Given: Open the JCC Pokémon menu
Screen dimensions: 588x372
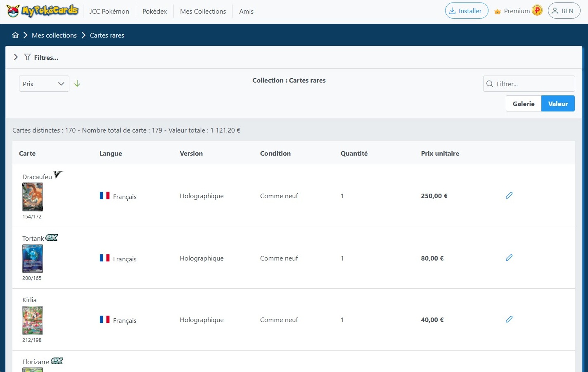Looking at the screenshot, I should 109,11.
